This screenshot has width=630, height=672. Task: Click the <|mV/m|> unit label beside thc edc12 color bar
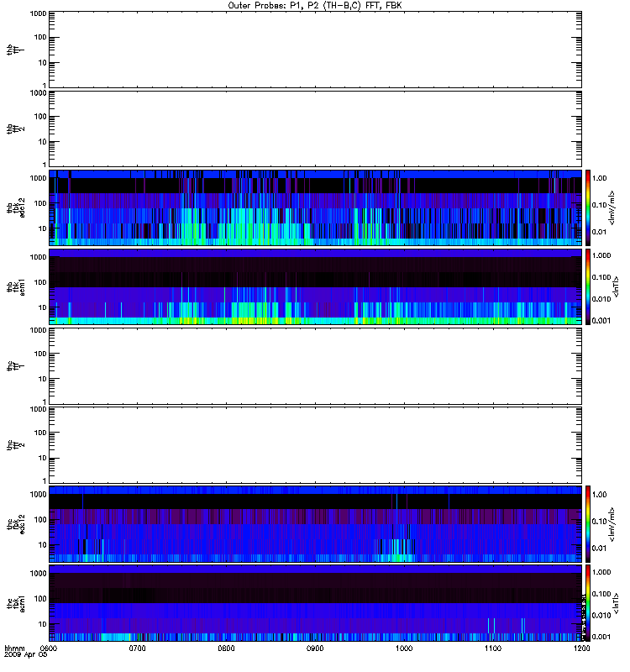612,524
